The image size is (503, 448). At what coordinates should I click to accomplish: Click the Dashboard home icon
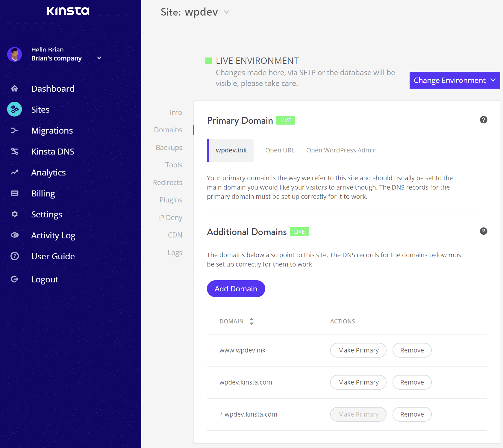point(14,89)
